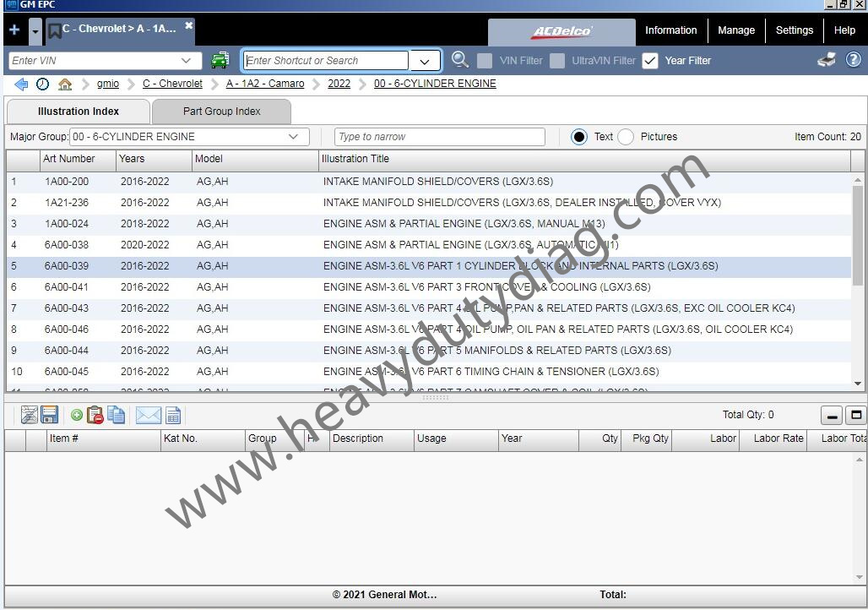Follow the 00 - 6-CYLINDER ENGINE breadcrumb link

435,84
